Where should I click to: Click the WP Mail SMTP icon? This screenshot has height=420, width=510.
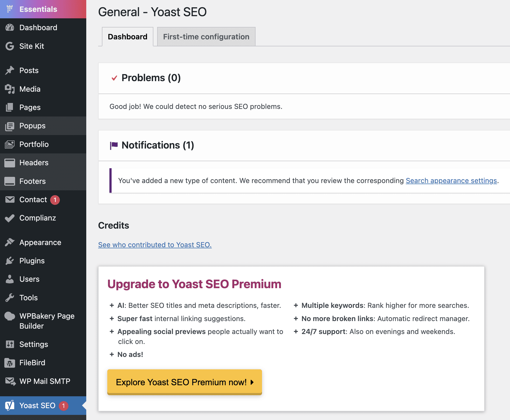(x=10, y=381)
